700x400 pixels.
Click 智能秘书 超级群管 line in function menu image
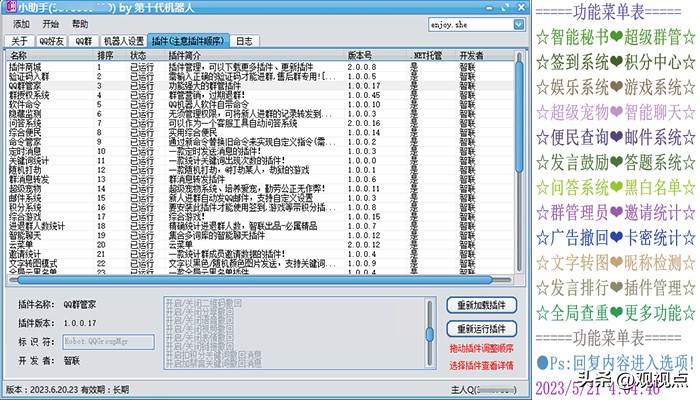(x=616, y=38)
